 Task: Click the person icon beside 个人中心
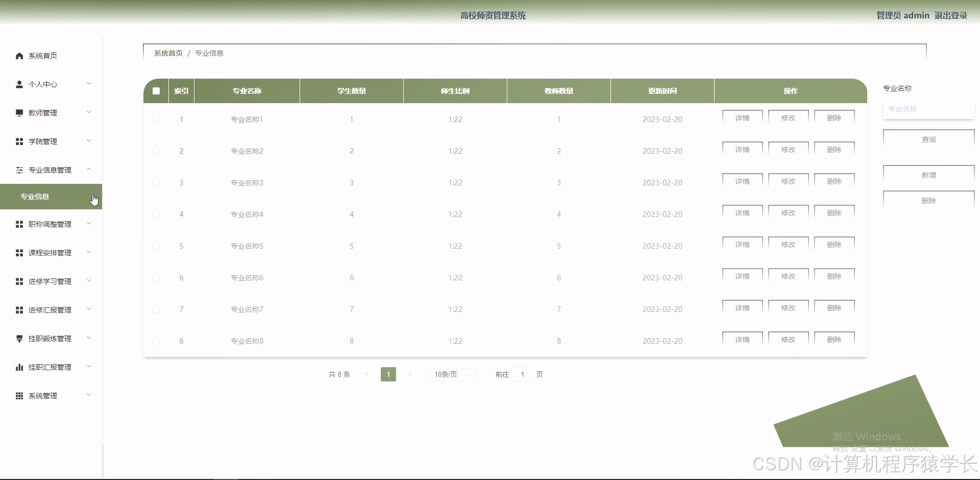19,84
